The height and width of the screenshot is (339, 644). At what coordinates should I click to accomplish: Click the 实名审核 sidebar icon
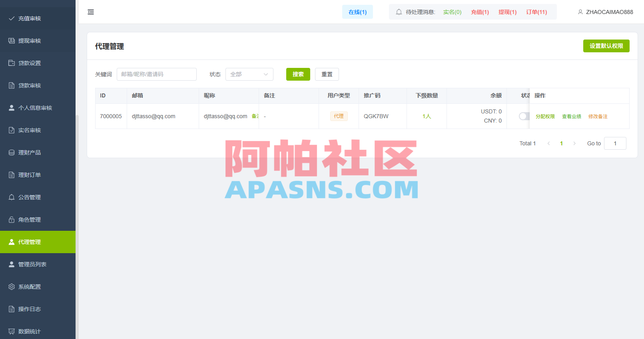[12, 130]
